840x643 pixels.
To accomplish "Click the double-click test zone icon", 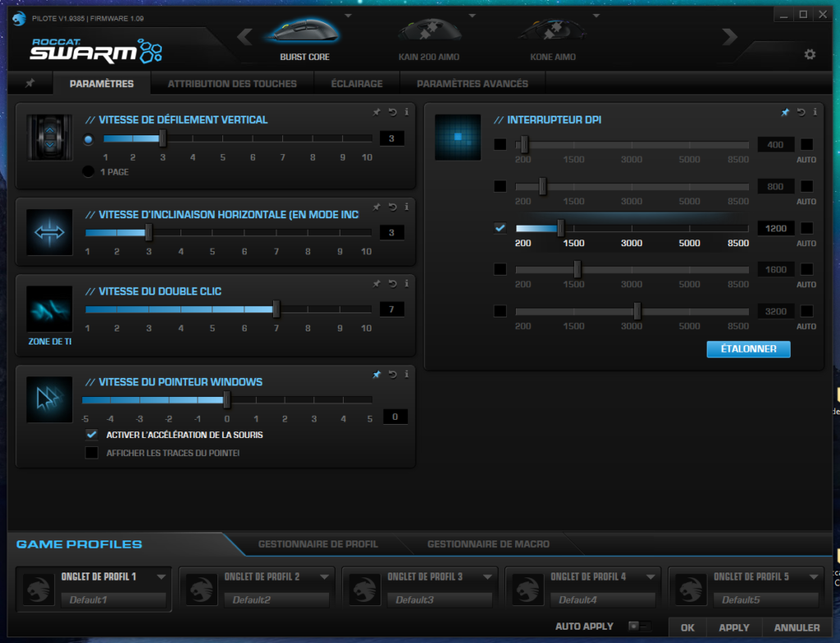I will click(x=49, y=309).
